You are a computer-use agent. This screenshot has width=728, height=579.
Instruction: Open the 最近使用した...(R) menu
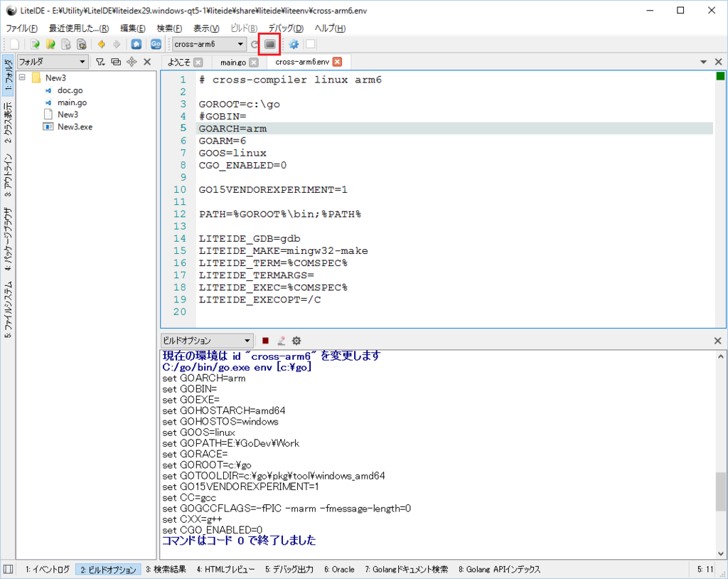point(79,28)
